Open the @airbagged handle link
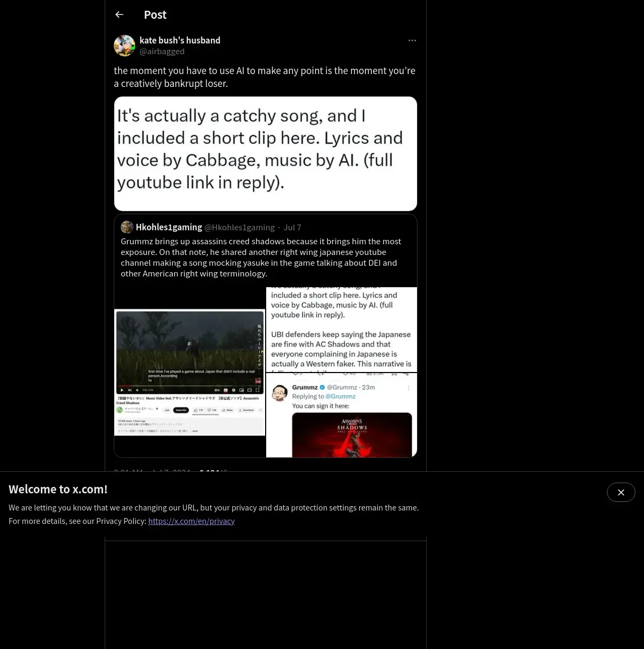The height and width of the screenshot is (649, 644). coord(162,52)
